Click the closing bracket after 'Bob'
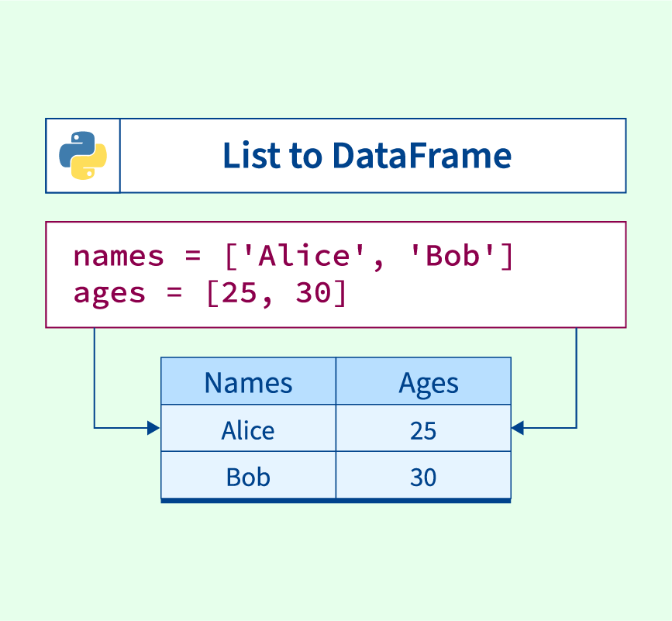 coord(506,256)
